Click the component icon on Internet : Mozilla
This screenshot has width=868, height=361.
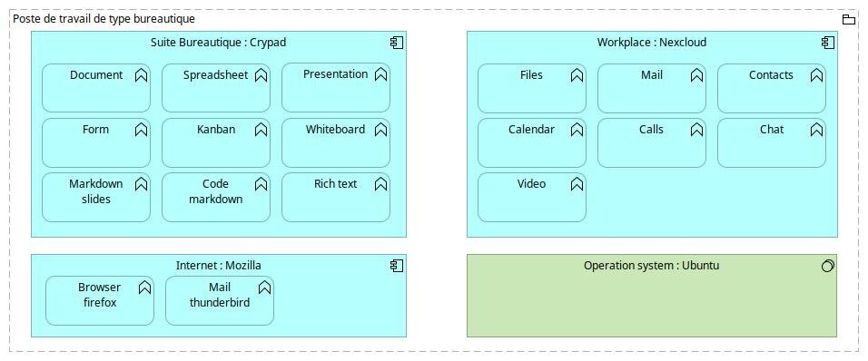click(x=397, y=266)
